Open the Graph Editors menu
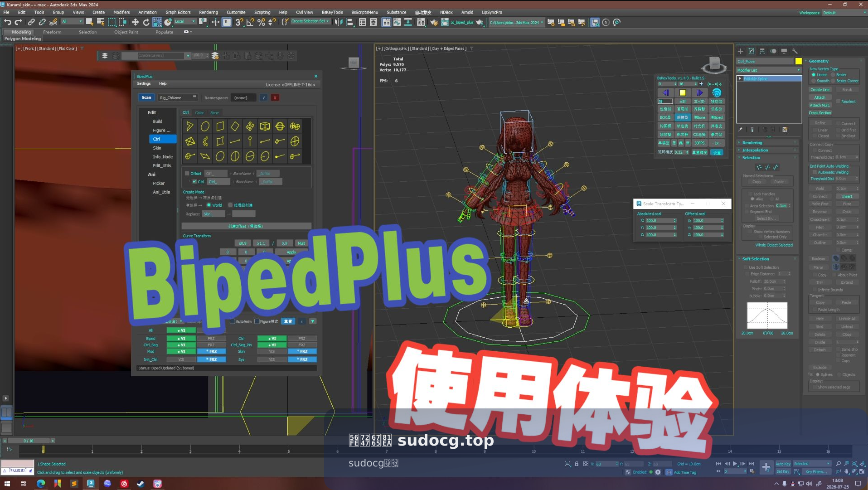This screenshot has height=490, width=868. pos(178,12)
